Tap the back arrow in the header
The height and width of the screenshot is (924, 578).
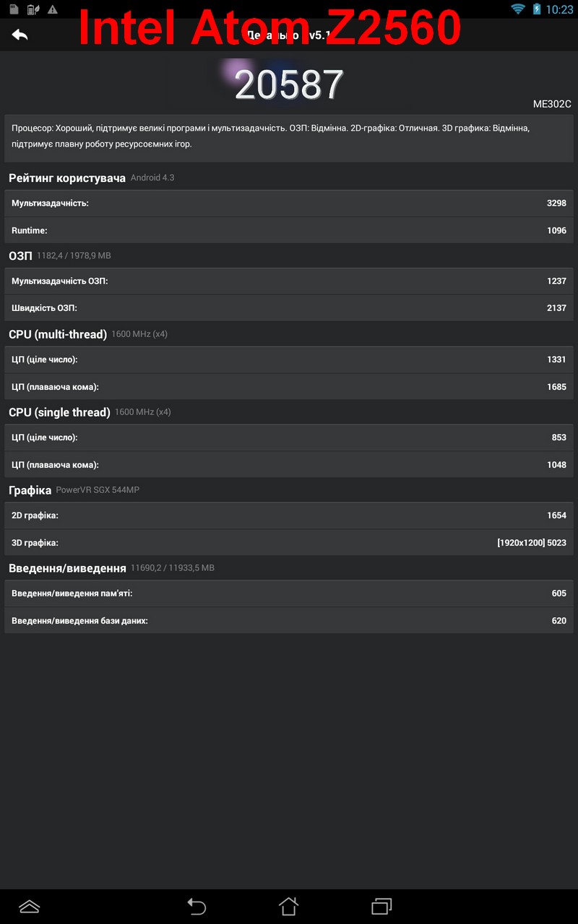pyautogui.click(x=20, y=34)
